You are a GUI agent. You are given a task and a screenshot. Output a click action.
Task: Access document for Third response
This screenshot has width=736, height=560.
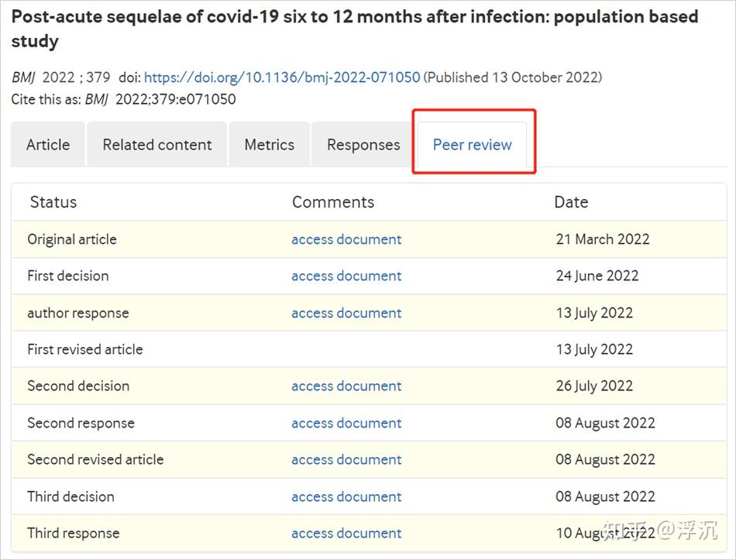pyautogui.click(x=346, y=533)
